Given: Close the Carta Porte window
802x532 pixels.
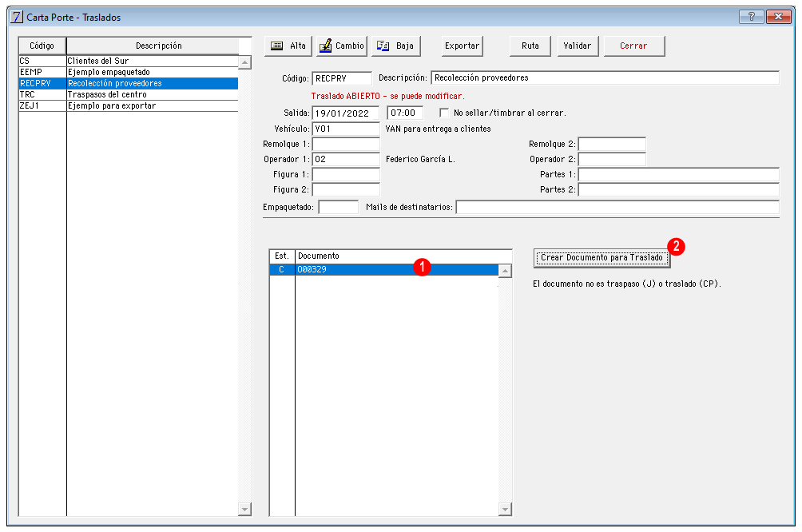Looking at the screenshot, I should pos(779,17).
